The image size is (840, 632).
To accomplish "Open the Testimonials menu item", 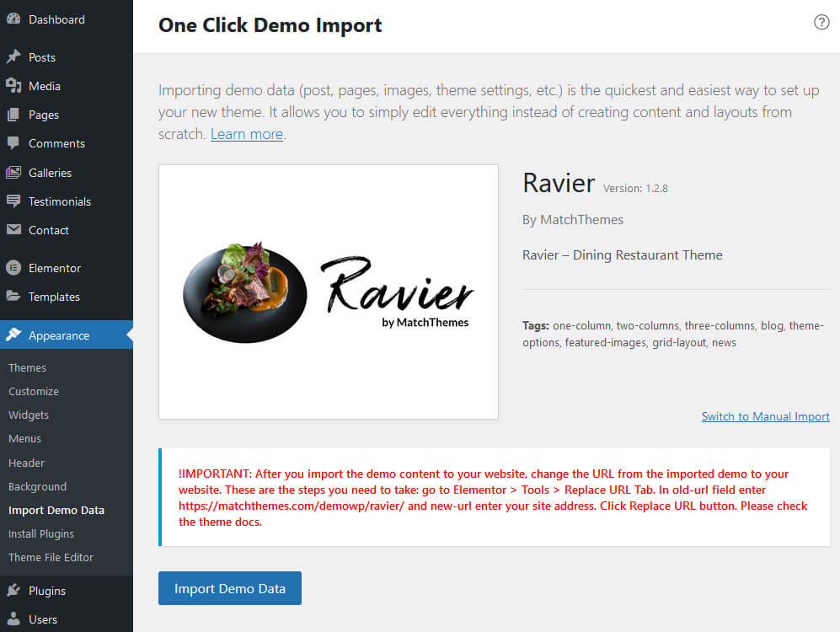I will coord(59,201).
